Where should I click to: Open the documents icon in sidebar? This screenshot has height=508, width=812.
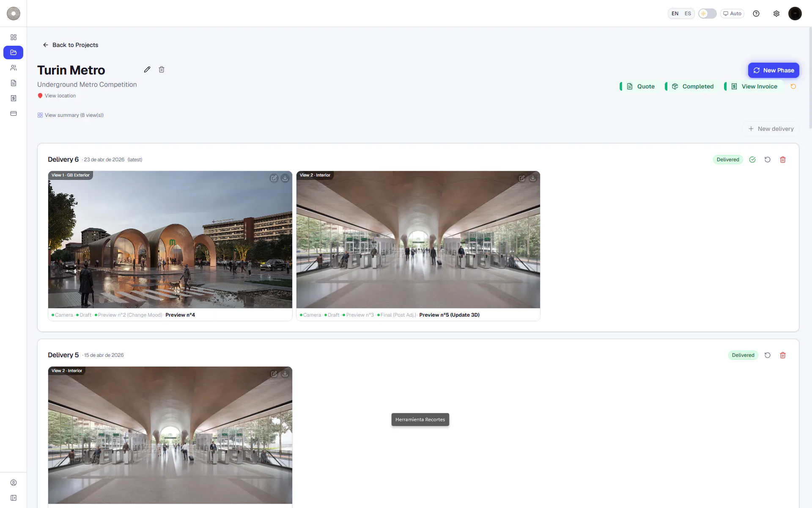click(x=14, y=83)
